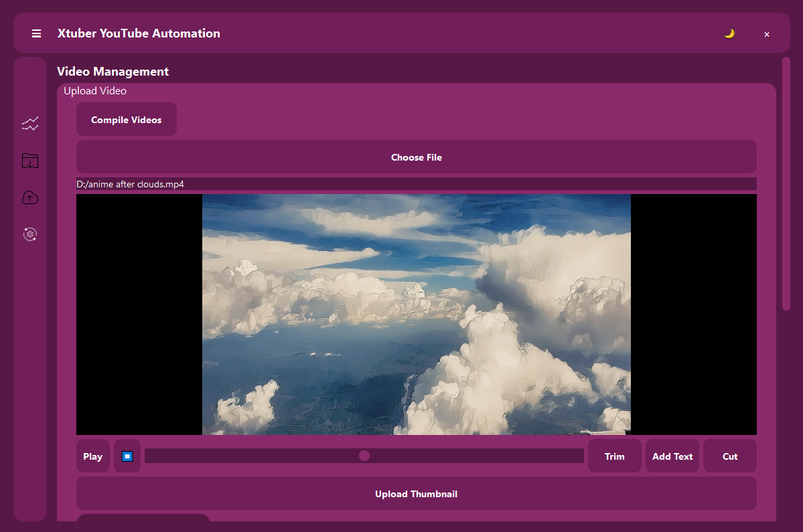Click the Add Text button
The height and width of the screenshot is (532, 803).
[672, 456]
